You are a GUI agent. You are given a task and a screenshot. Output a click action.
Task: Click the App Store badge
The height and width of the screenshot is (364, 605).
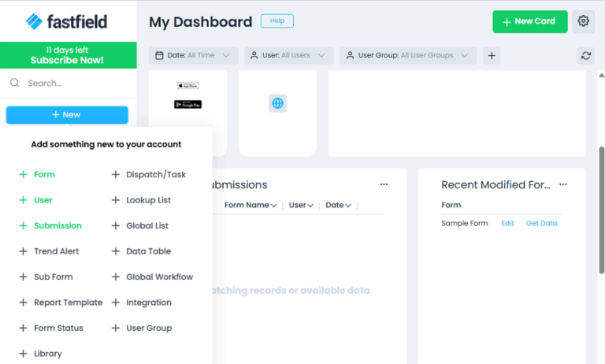click(x=187, y=85)
